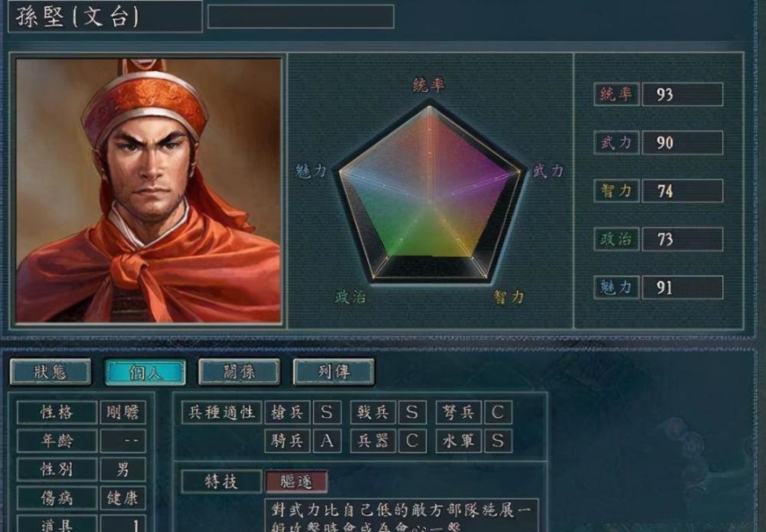Open the 狀態 status tab
Screen dimensions: 766x532
click(x=51, y=372)
